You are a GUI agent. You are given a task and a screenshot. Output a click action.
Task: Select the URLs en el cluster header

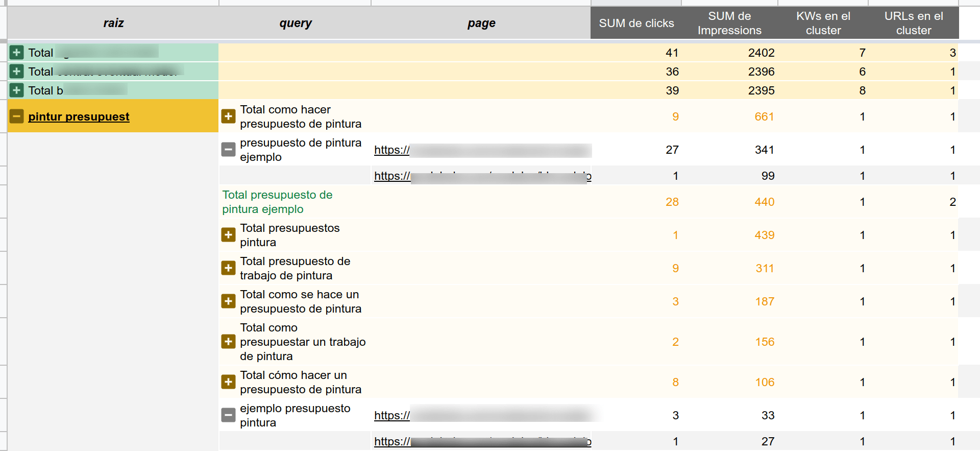pyautogui.click(x=914, y=23)
